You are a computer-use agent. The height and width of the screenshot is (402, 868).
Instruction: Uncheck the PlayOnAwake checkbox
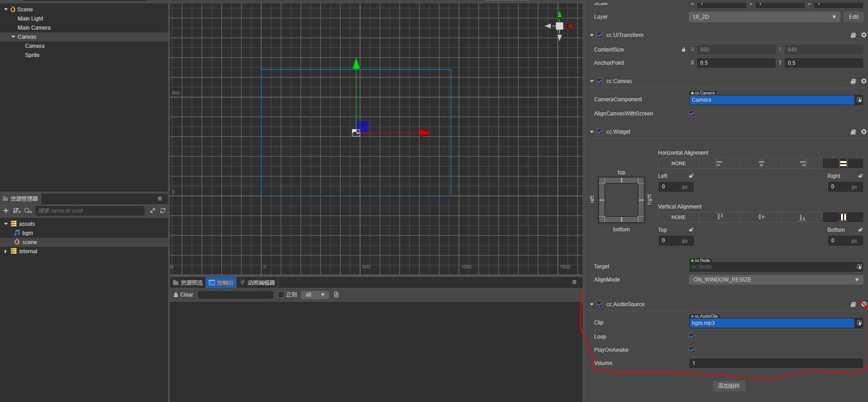tap(692, 350)
